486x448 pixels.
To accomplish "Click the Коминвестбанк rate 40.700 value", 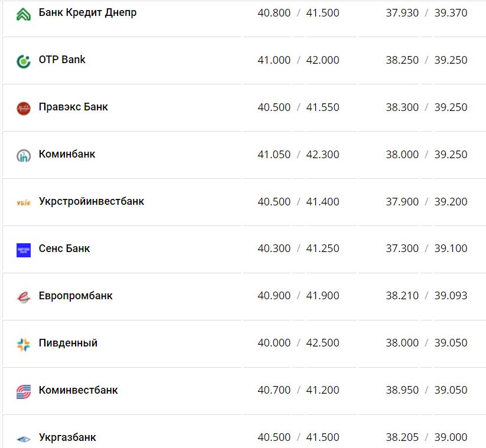I will [274, 390].
